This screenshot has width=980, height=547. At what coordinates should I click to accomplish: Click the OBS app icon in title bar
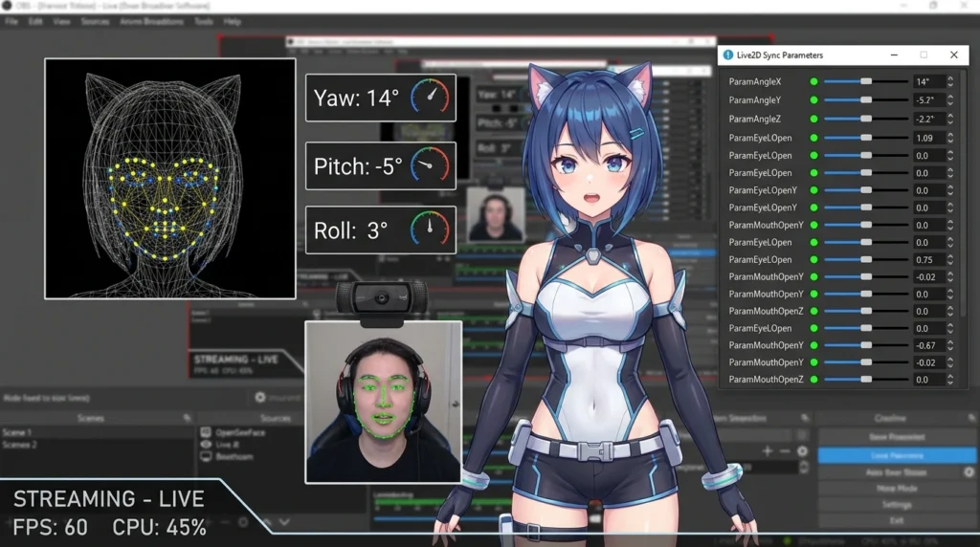pyautogui.click(x=7, y=6)
